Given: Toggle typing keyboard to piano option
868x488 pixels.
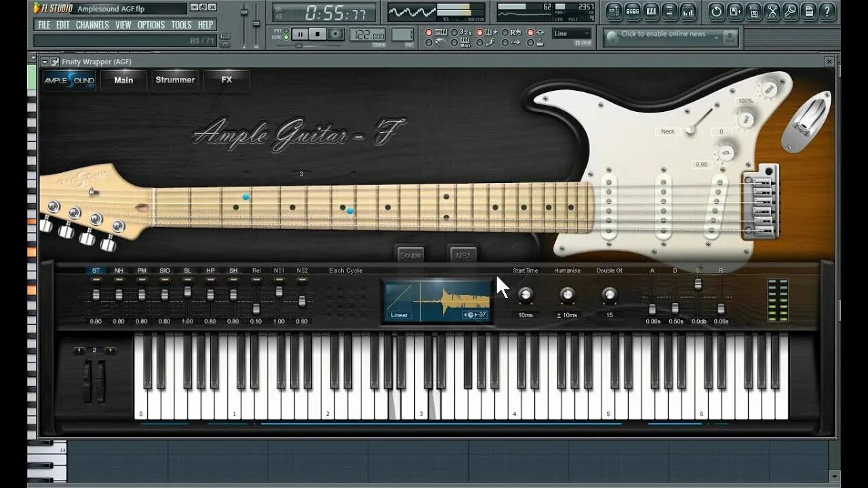Looking at the screenshot, I should pyautogui.click(x=429, y=33).
